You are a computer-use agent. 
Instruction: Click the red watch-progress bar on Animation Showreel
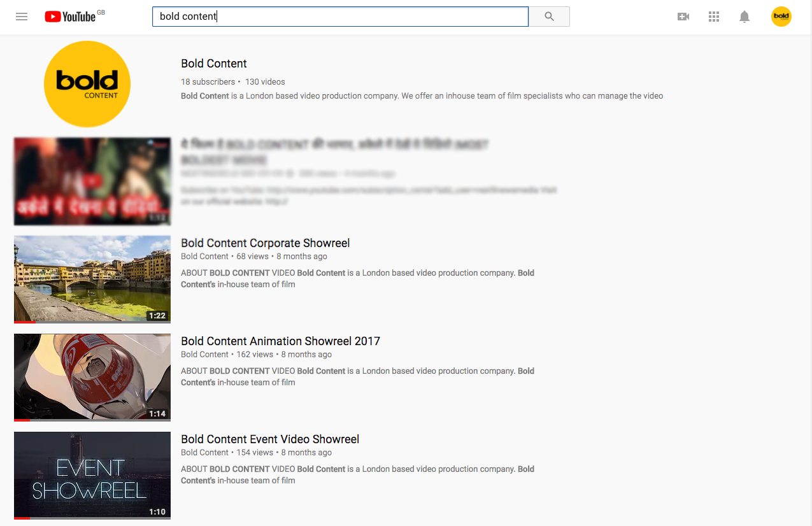[x=22, y=420]
